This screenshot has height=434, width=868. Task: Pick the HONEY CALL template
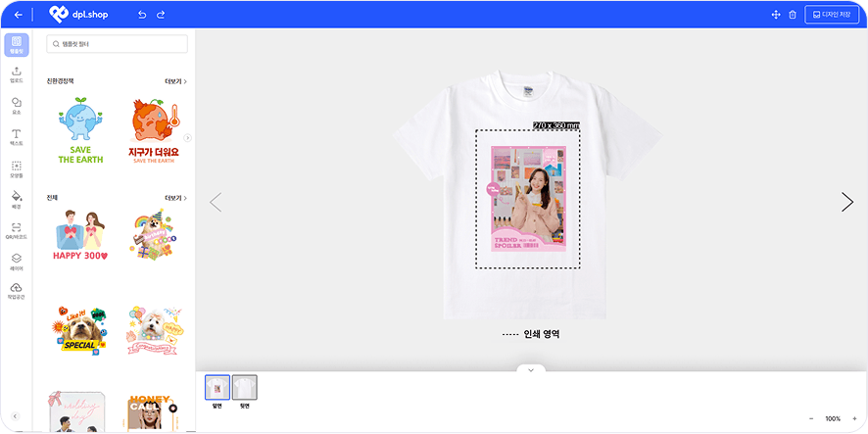153,413
